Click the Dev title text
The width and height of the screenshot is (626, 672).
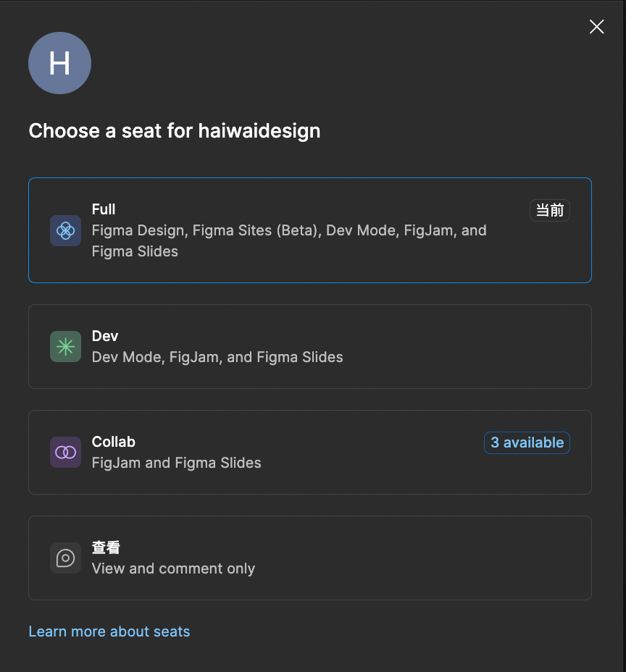[105, 336]
